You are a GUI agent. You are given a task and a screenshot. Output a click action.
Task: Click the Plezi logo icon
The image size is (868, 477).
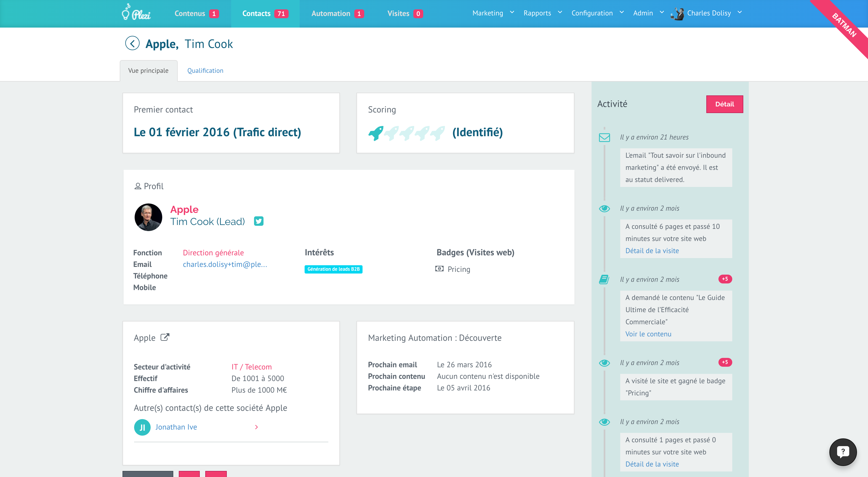click(x=136, y=12)
